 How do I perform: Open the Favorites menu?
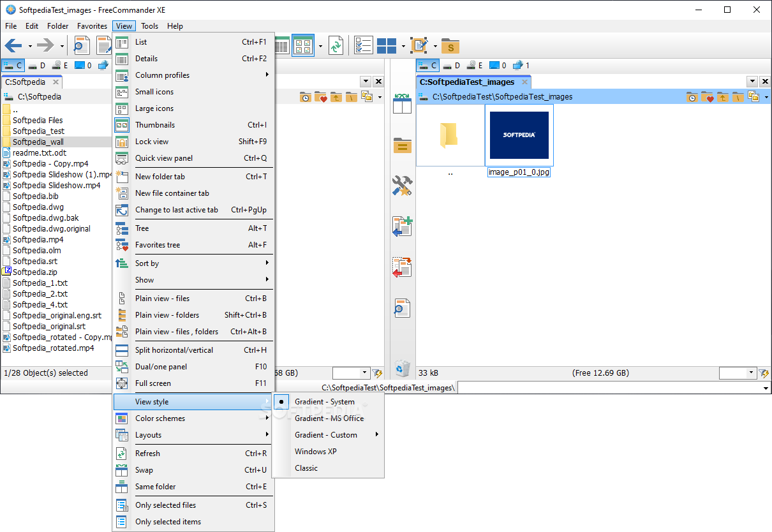93,26
